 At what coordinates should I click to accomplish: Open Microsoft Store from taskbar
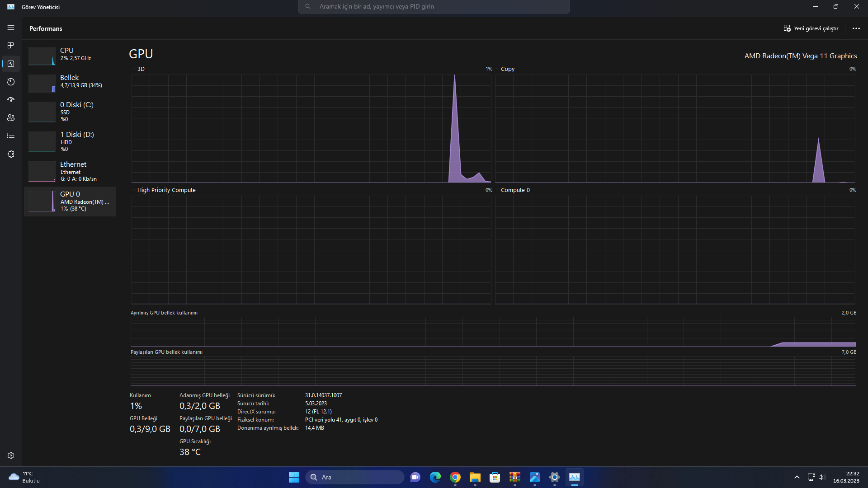pos(495,477)
